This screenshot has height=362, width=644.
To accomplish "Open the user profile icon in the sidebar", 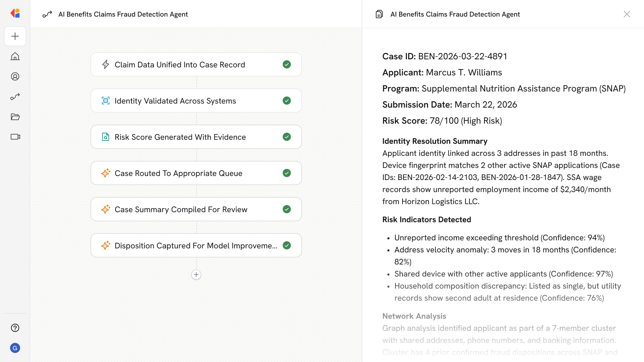I will pyautogui.click(x=15, y=76).
